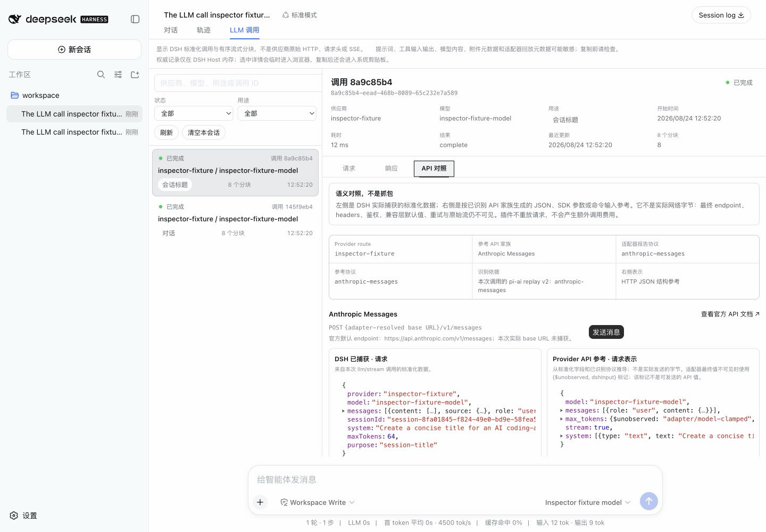Image resolution: width=766 pixels, height=532 pixels.
Task: Click 'Anthropic Messages' 参考 API 家族 value
Action: (x=506, y=254)
